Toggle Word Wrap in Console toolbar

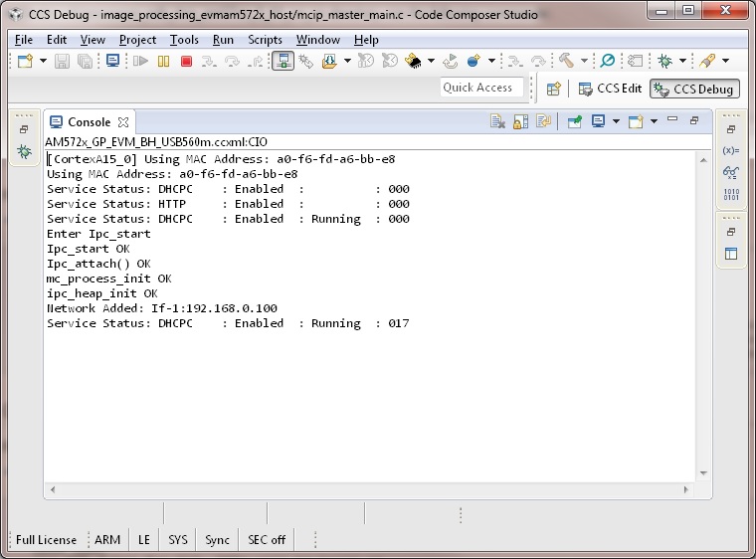tap(543, 122)
